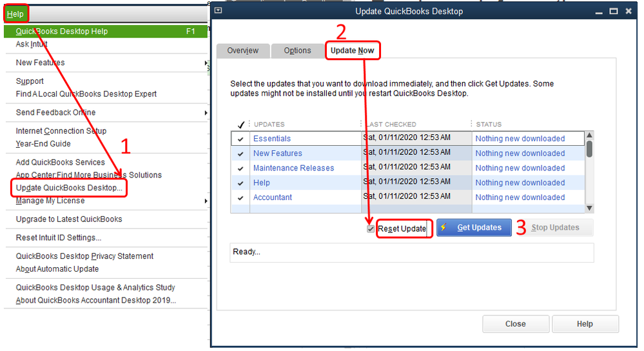Click Update QuickBooks Desktop menu item
The height and width of the screenshot is (351, 644).
[69, 188]
